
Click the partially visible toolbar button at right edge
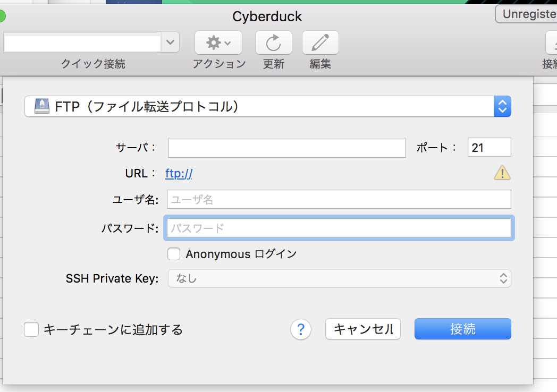point(551,42)
